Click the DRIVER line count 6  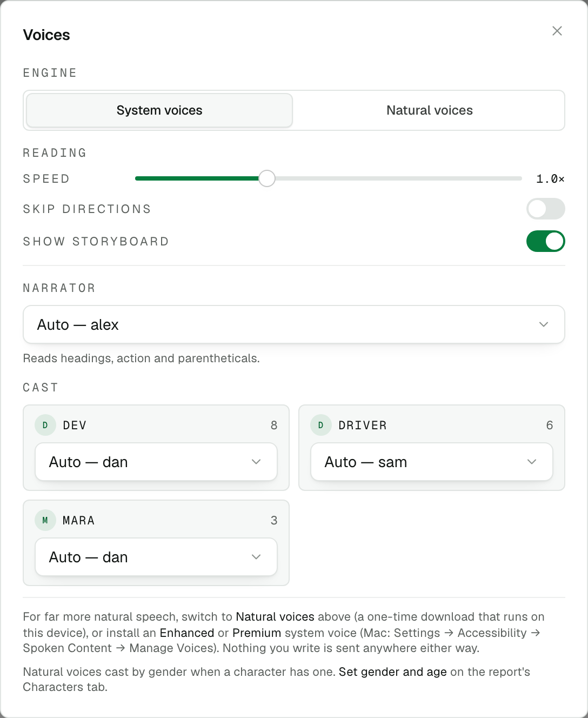[x=550, y=426]
